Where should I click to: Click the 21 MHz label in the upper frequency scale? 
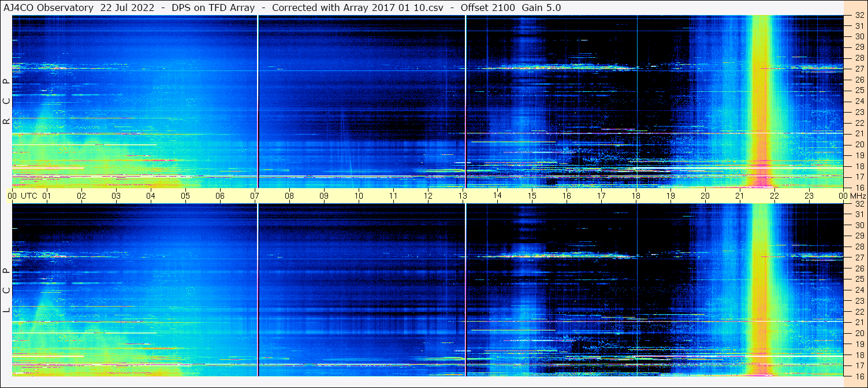859,133
